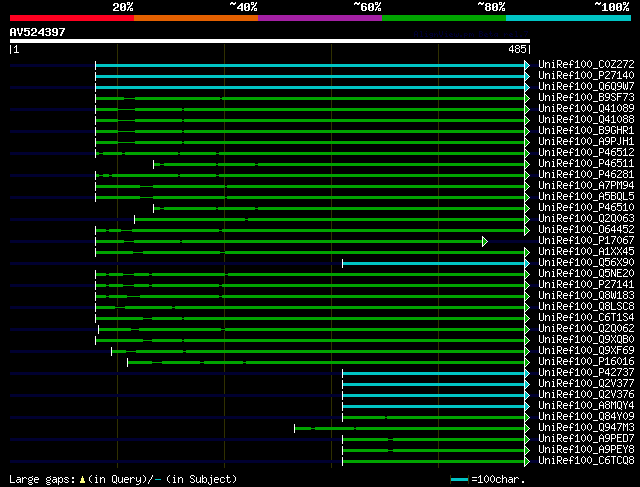The width and height of the screenshot is (640, 487).
Task: Open the UniRef100_Q41088 hit label
Action: pyautogui.click(x=586, y=119)
